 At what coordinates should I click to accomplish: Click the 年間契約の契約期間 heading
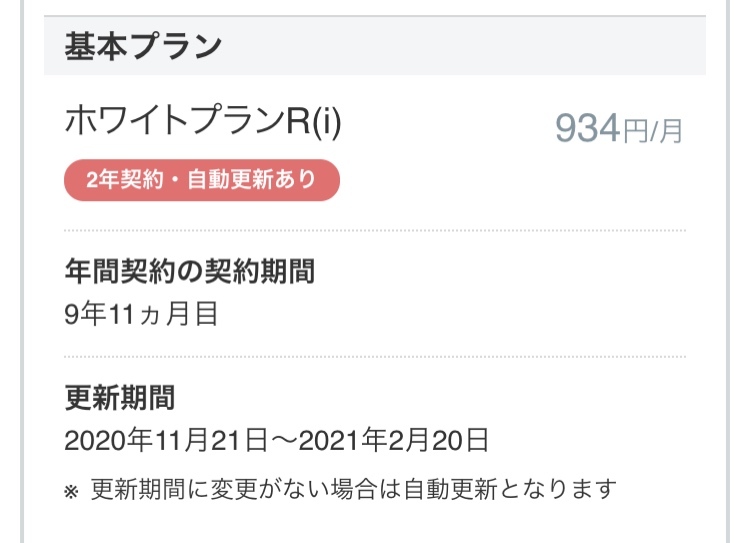coord(197,271)
